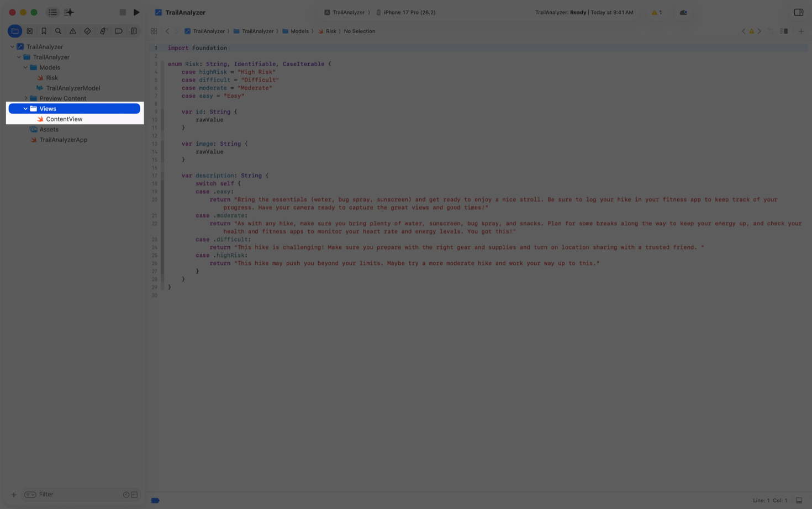This screenshot has height=509, width=812.
Task: Open the coding assistant sparkle icon
Action: (69, 12)
